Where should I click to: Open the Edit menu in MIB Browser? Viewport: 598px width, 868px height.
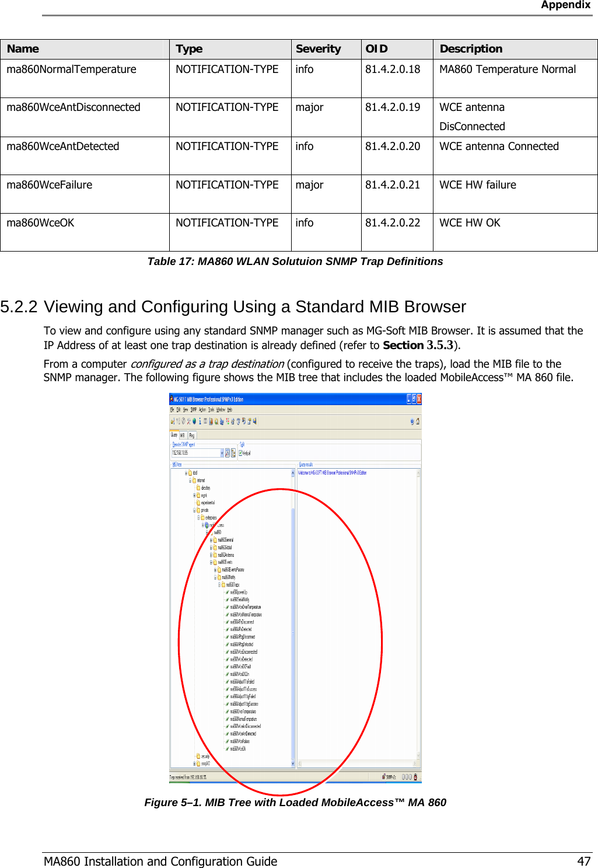(179, 410)
